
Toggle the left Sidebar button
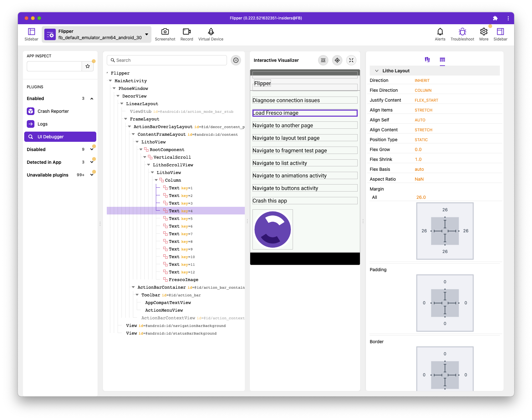pyautogui.click(x=31, y=34)
